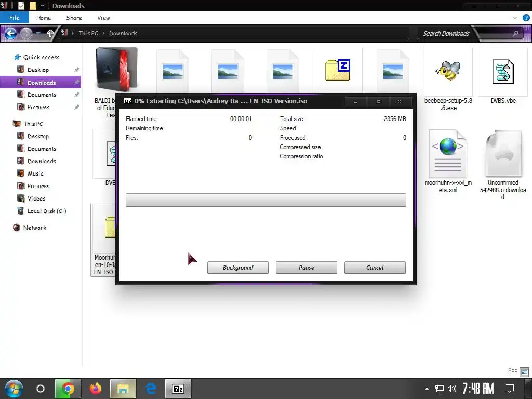
Task: Open the Share ribbon tab
Action: click(74, 18)
